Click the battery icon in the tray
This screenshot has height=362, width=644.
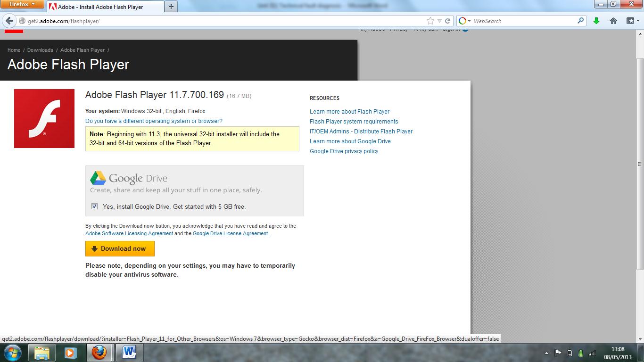click(x=570, y=353)
